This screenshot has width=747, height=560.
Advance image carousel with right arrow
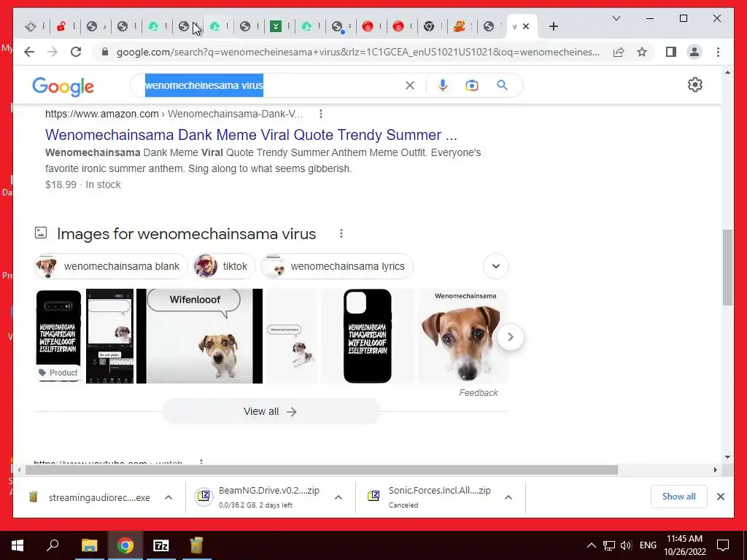510,337
